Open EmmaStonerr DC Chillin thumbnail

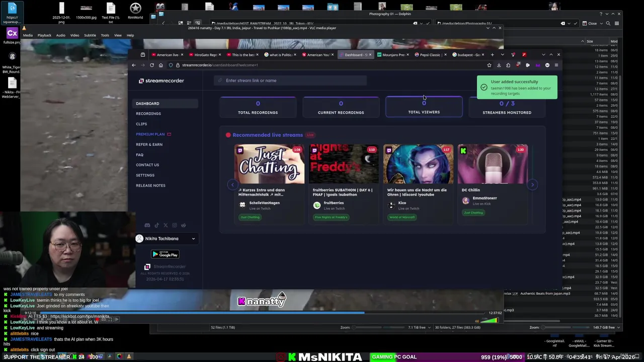point(493,164)
